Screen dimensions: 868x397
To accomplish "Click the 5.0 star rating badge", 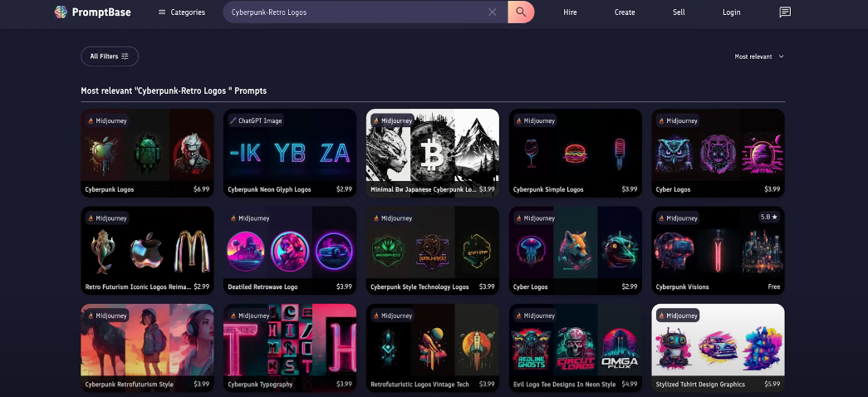I will click(x=769, y=217).
